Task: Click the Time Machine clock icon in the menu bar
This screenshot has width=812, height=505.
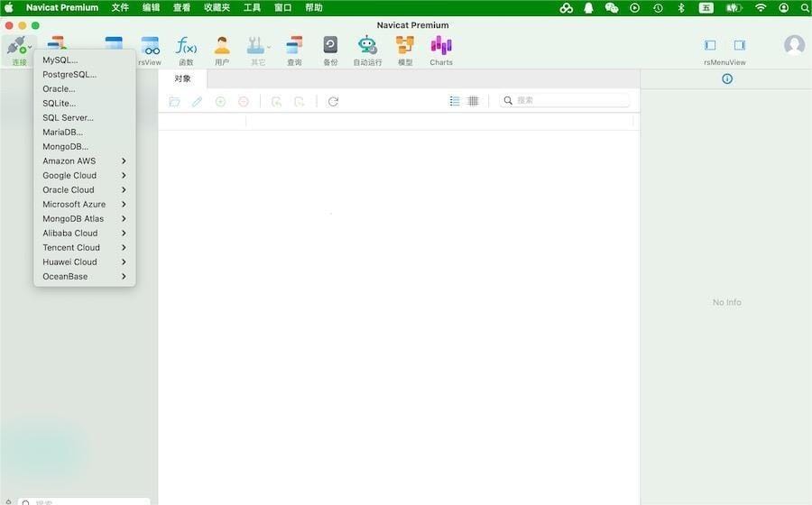Action: pyautogui.click(x=659, y=8)
